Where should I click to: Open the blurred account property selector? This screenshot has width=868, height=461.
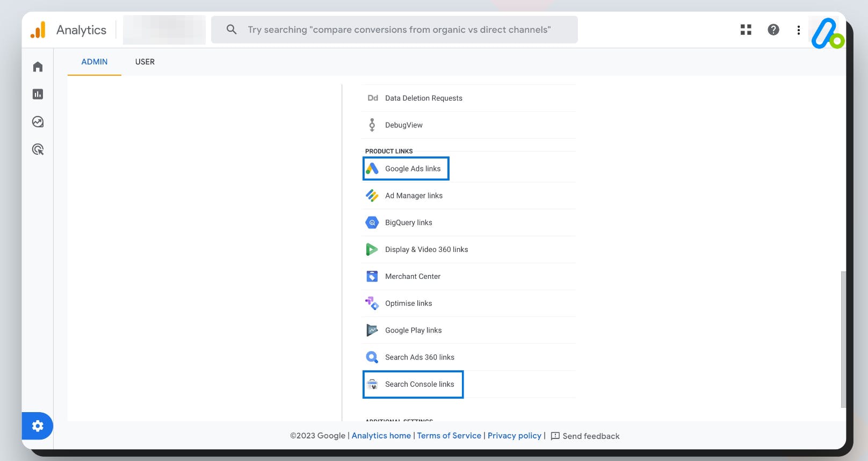click(164, 30)
